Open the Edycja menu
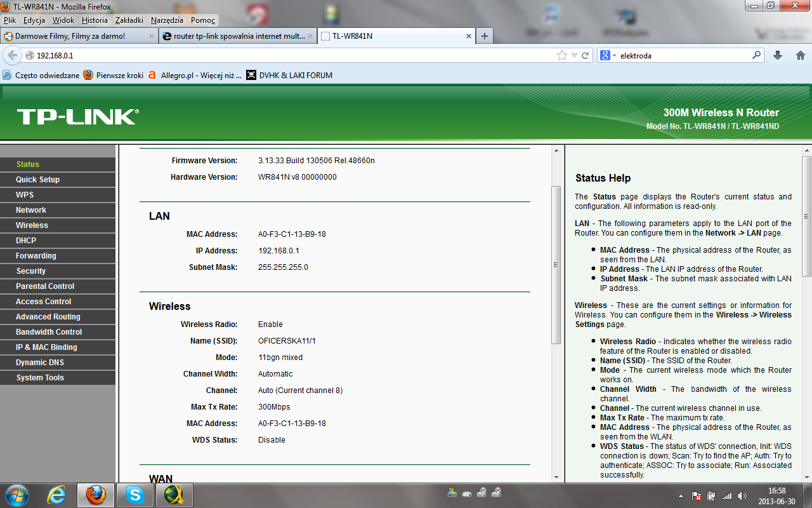 tap(34, 20)
